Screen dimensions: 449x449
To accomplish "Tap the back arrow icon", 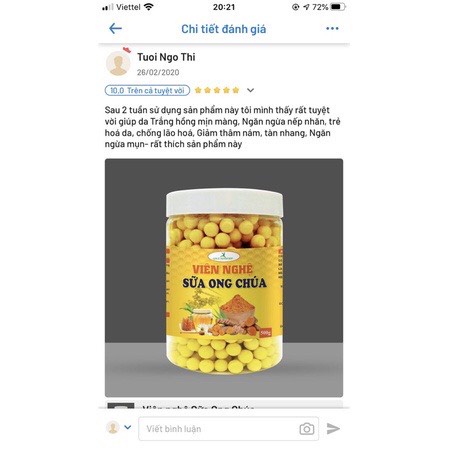I will click(x=115, y=28).
